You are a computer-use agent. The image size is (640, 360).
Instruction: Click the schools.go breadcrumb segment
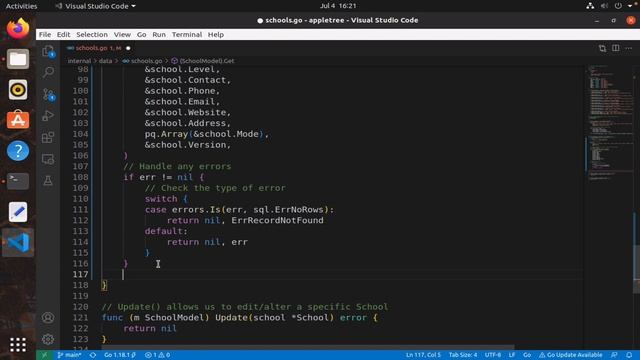[x=142, y=61]
